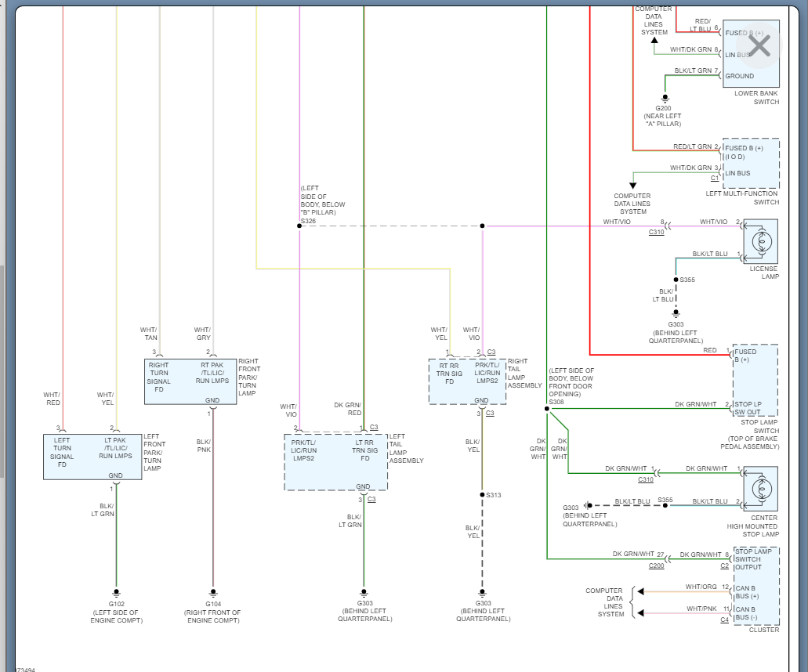
Task: Click the 'G102' ground label
Action: [x=117, y=604]
